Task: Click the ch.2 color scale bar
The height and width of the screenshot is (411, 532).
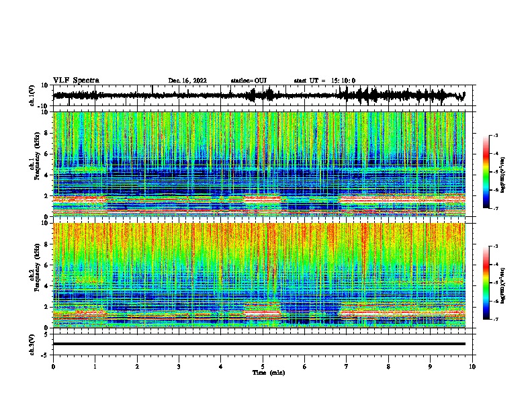Action: [x=486, y=283]
